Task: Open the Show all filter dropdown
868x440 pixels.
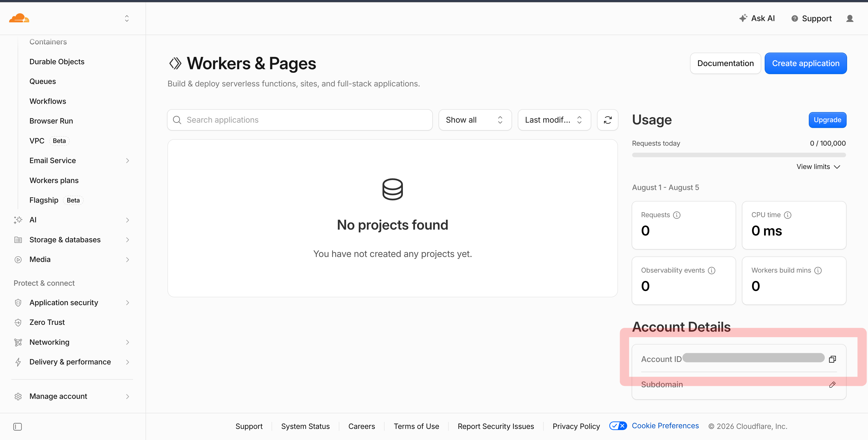Action: pyautogui.click(x=475, y=120)
